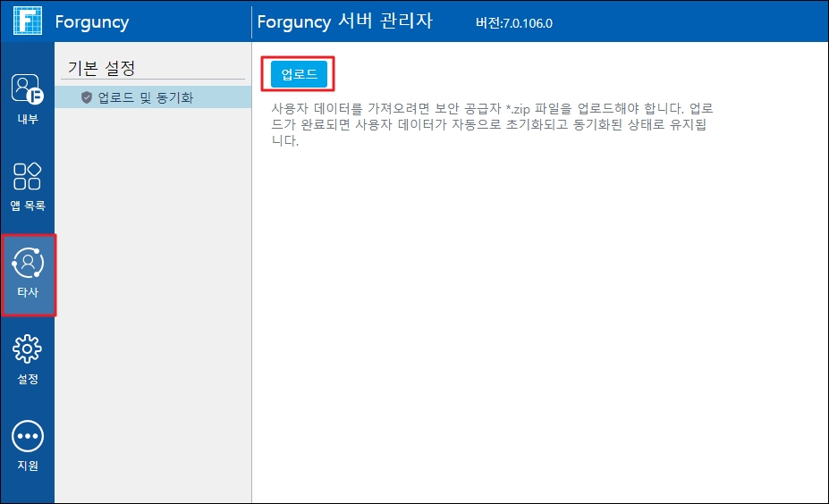Click the small F badge on 내부 icon
Image resolution: width=829 pixels, height=504 pixels.
[38, 95]
